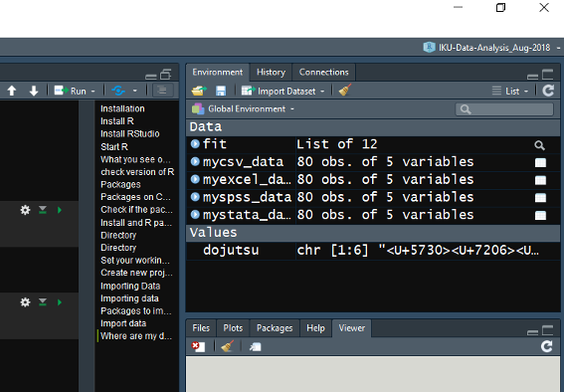564x392 pixels.
Task: Select Packages outline entry
Action: pyautogui.click(x=120, y=184)
